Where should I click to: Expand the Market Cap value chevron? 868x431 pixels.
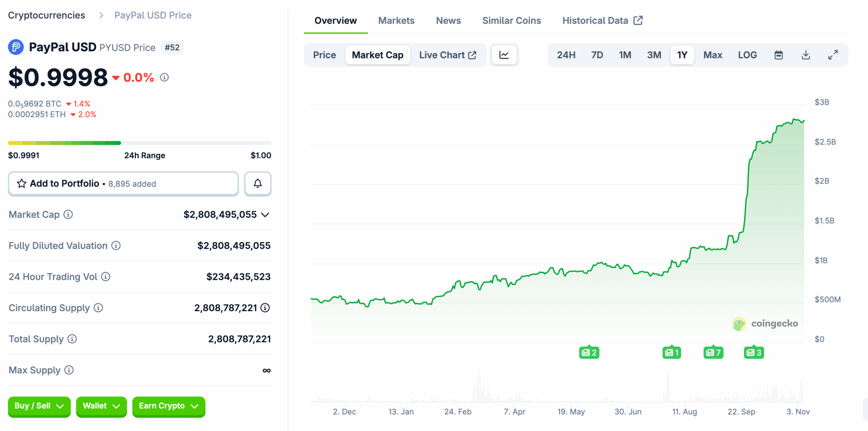(x=265, y=215)
